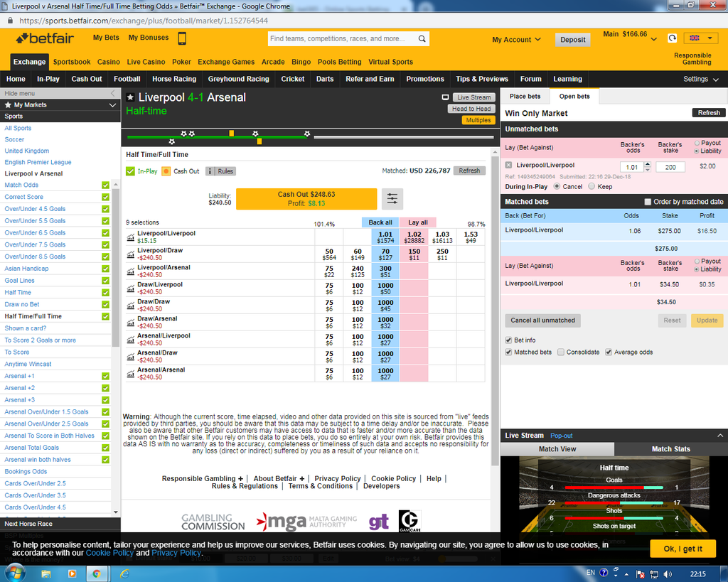This screenshot has height=582, width=728.
Task: Uncheck the Correct Score market checkbox
Action: (x=105, y=197)
